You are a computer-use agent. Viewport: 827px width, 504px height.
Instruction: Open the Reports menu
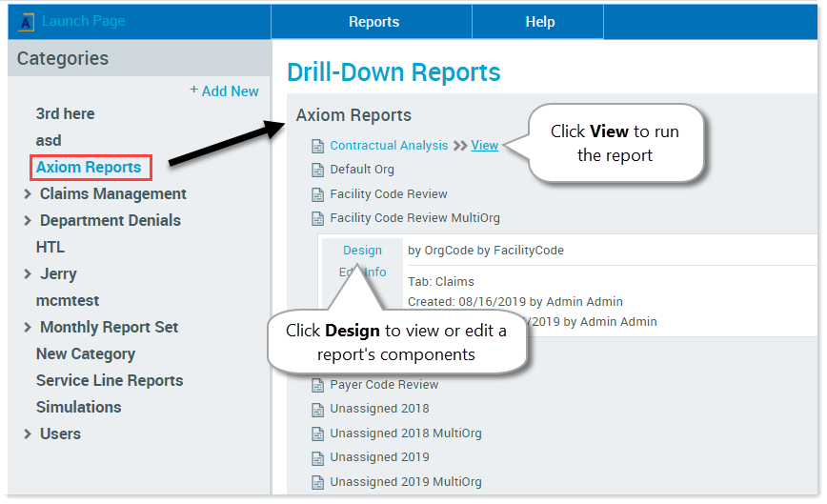point(373,22)
